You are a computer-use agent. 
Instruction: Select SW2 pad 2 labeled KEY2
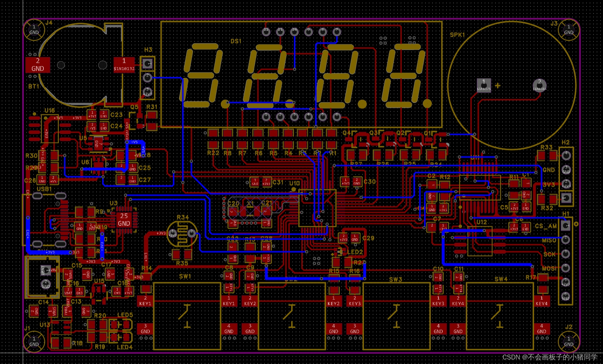[250, 301]
